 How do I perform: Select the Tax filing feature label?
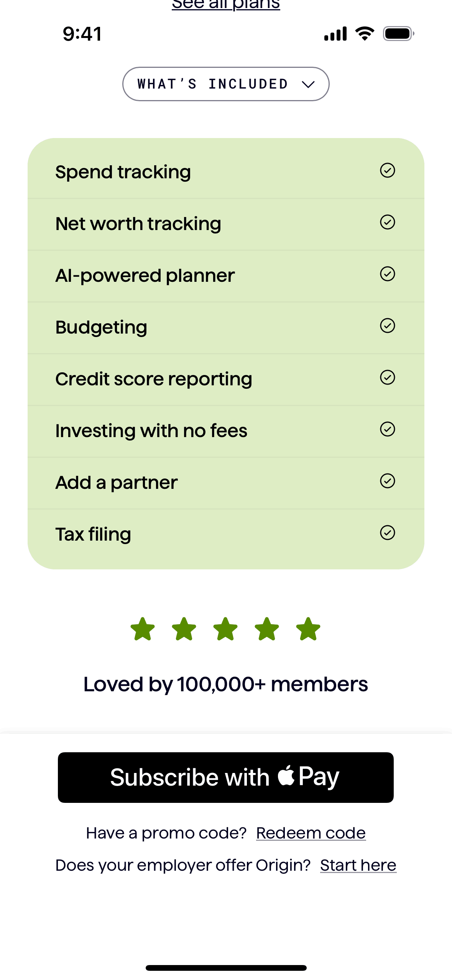point(93,534)
